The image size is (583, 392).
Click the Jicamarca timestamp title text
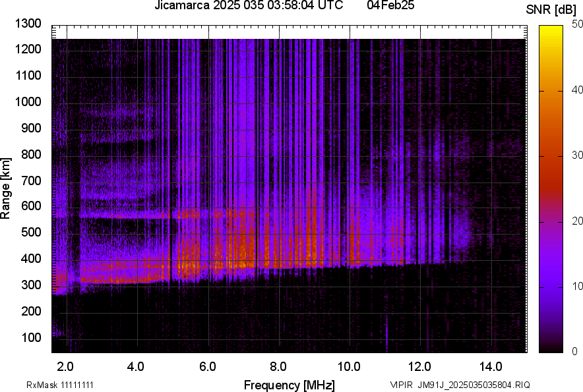tap(248, 6)
